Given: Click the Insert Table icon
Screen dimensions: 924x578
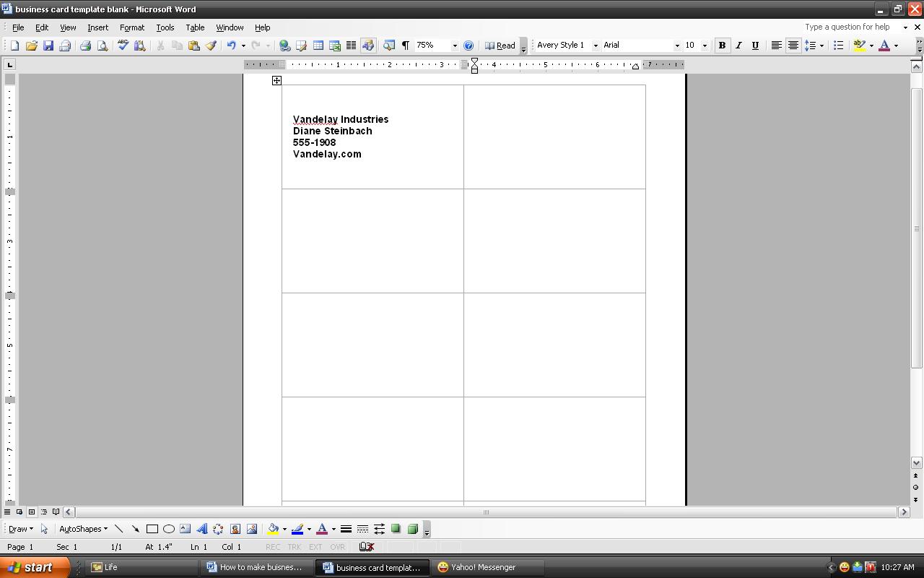Looking at the screenshot, I should point(318,46).
